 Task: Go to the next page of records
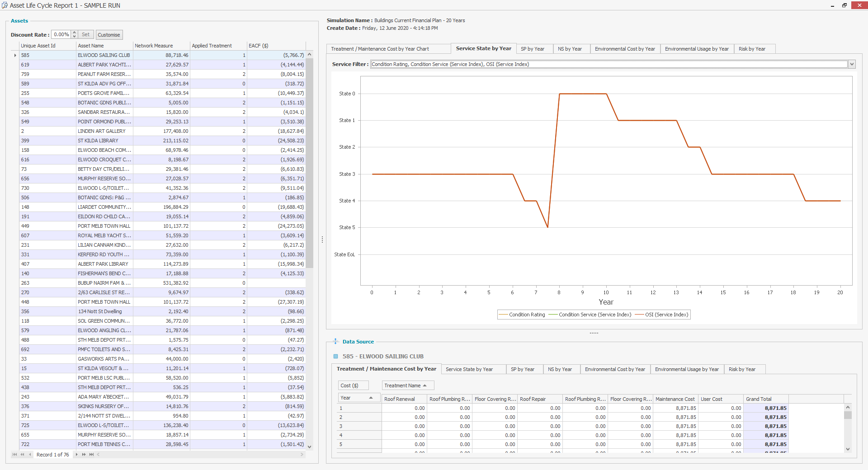pyautogui.click(x=84, y=455)
